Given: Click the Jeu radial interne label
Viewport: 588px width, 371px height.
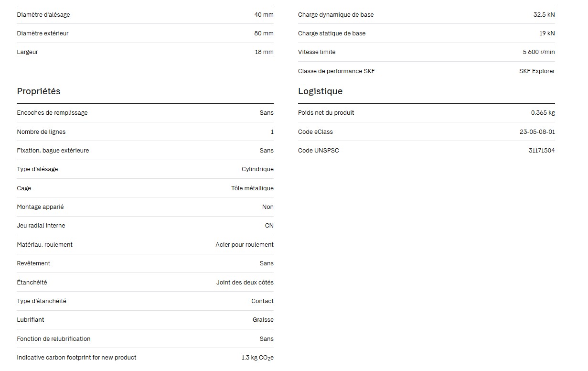Looking at the screenshot, I should point(41,226).
